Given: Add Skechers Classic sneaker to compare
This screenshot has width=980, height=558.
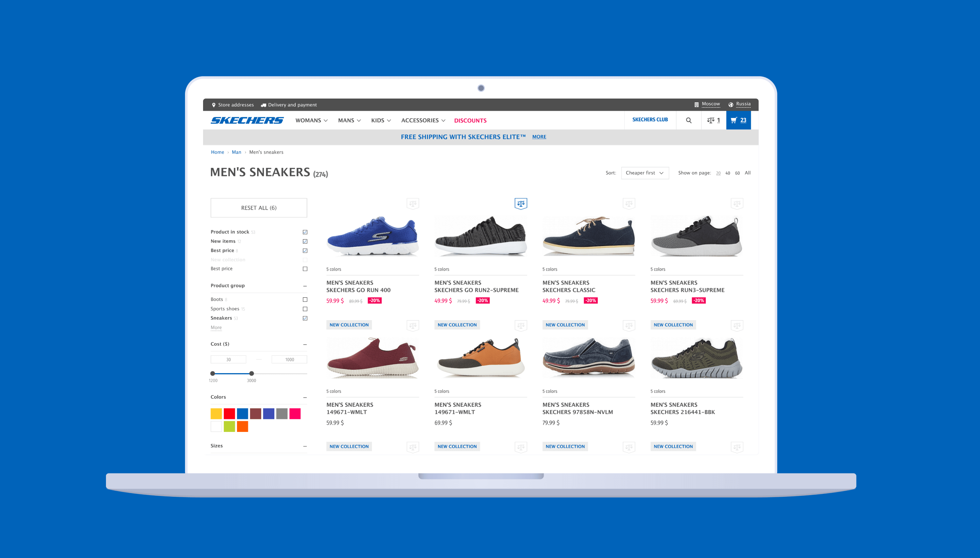Looking at the screenshot, I should point(629,204).
